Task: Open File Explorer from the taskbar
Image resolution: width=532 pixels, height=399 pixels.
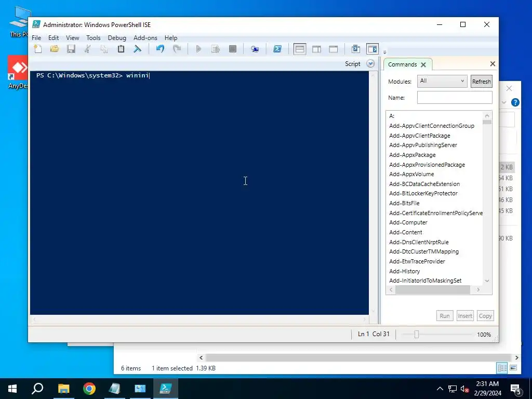Action: [63, 389]
